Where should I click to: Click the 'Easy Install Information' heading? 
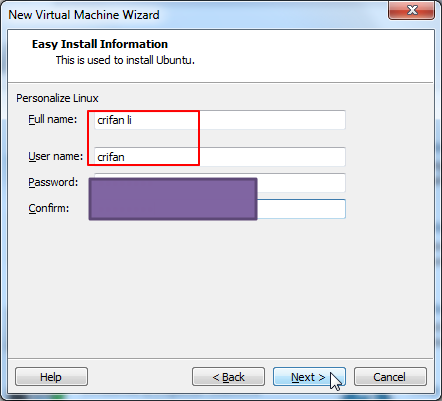tap(100, 44)
